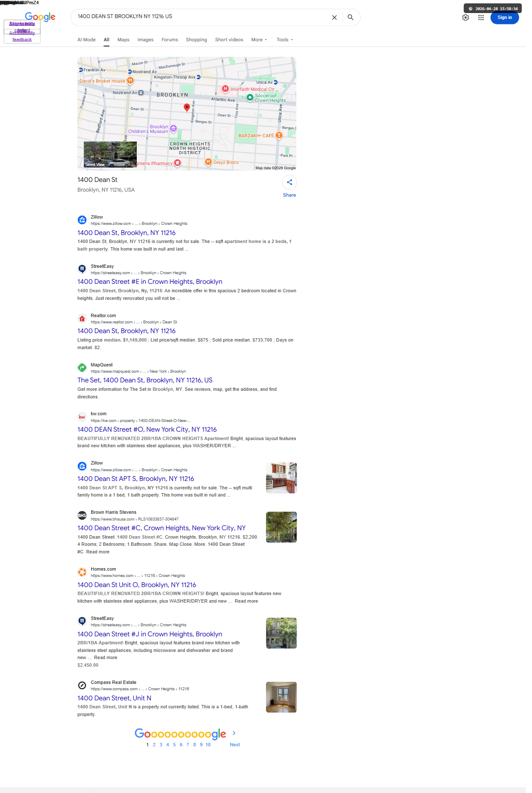This screenshot has width=532, height=793.
Task: Click Socceroof Crown Heights map marker
Action: 250,98
